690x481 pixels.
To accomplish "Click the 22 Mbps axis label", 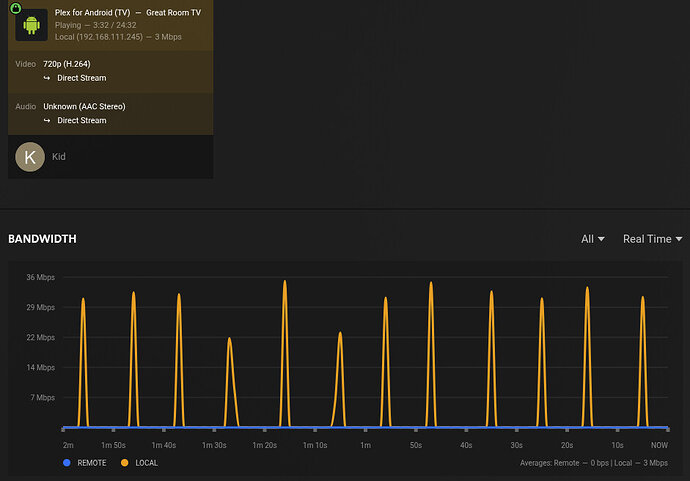I will [x=40, y=338].
